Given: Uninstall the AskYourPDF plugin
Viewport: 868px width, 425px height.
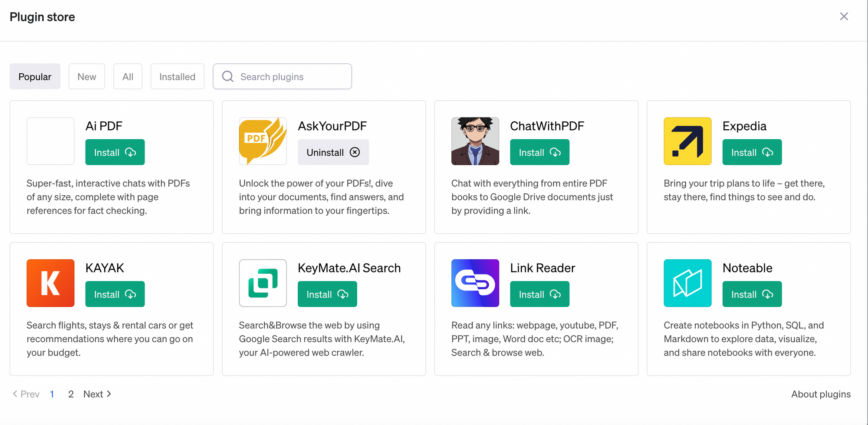Looking at the screenshot, I should point(333,152).
